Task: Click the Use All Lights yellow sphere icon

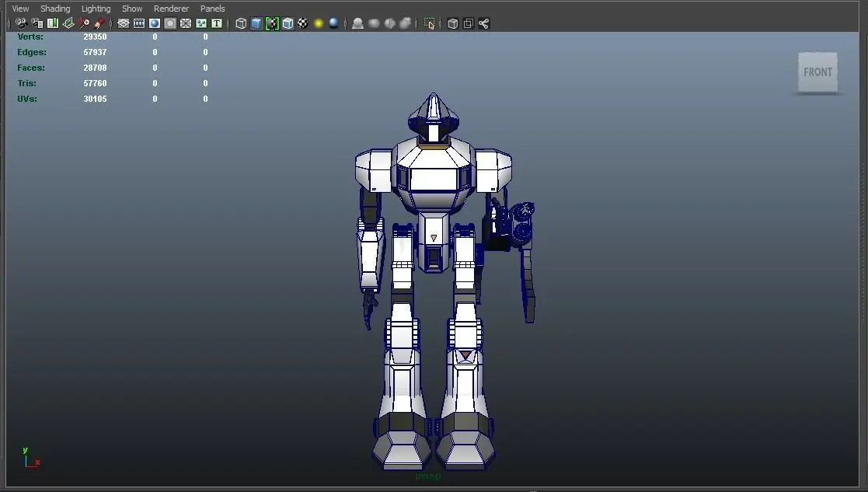Action: (319, 23)
